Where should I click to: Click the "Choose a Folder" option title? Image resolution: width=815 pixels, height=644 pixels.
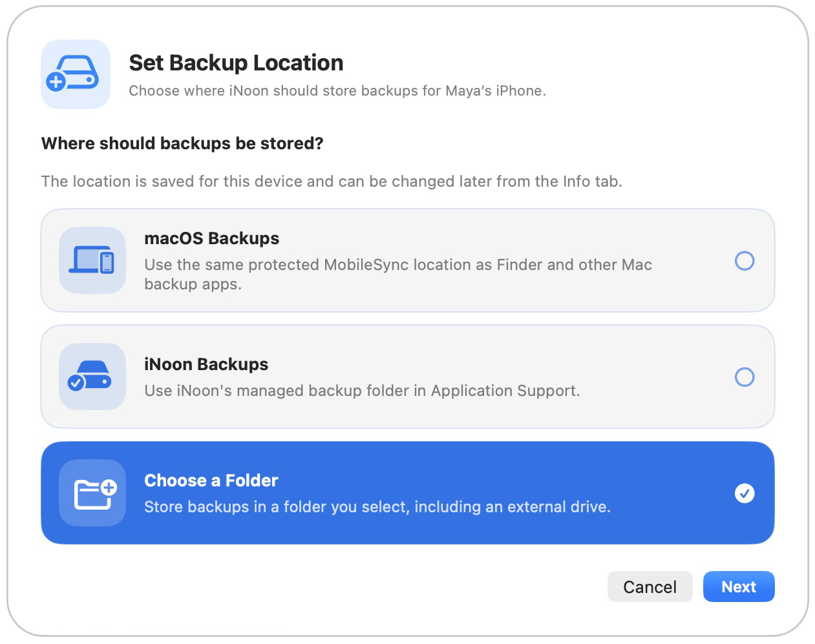211,481
